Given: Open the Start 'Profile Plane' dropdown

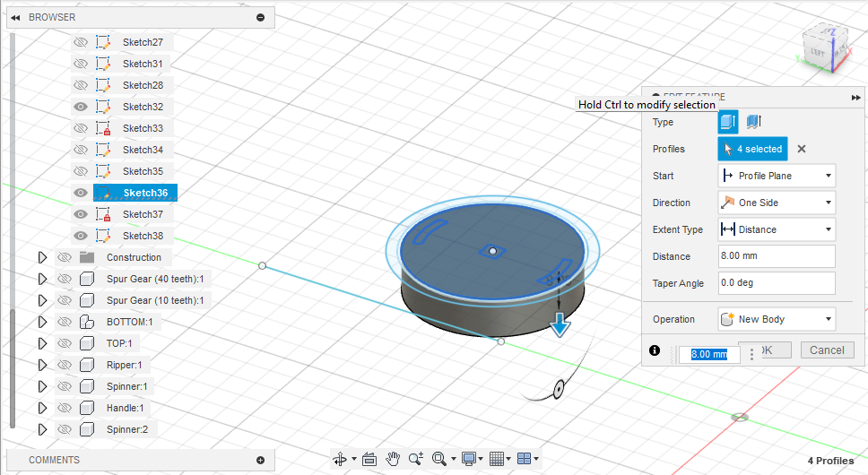Looking at the screenshot, I should tap(777, 176).
